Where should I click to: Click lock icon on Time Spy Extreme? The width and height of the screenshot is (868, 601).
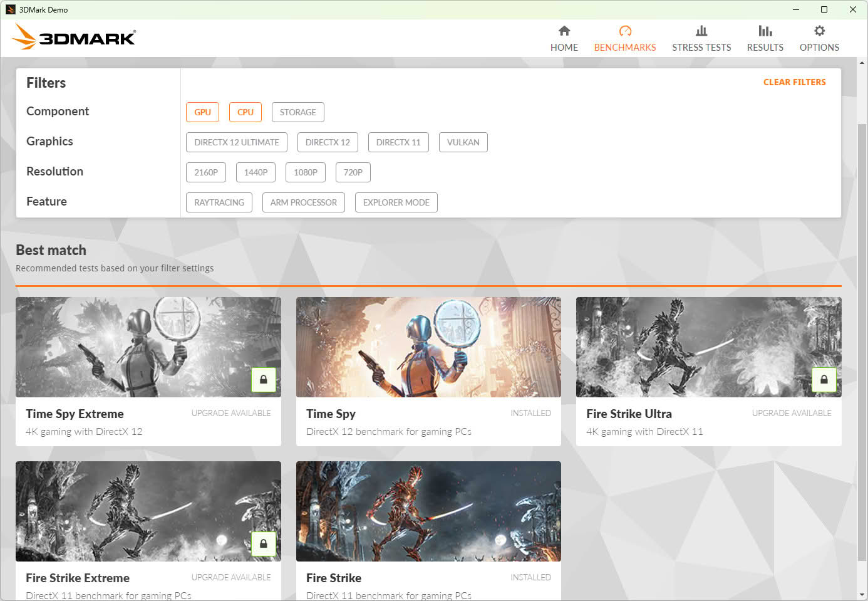pos(264,380)
